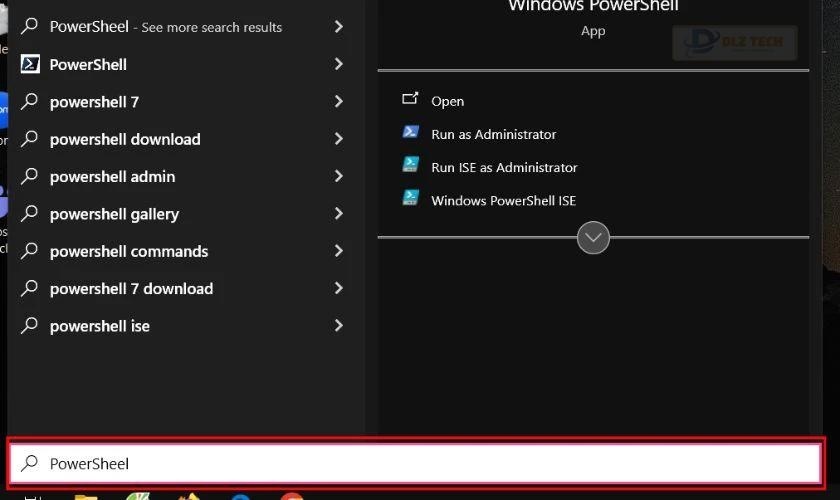Choose 'Run ISE as Administrator'

504,168
